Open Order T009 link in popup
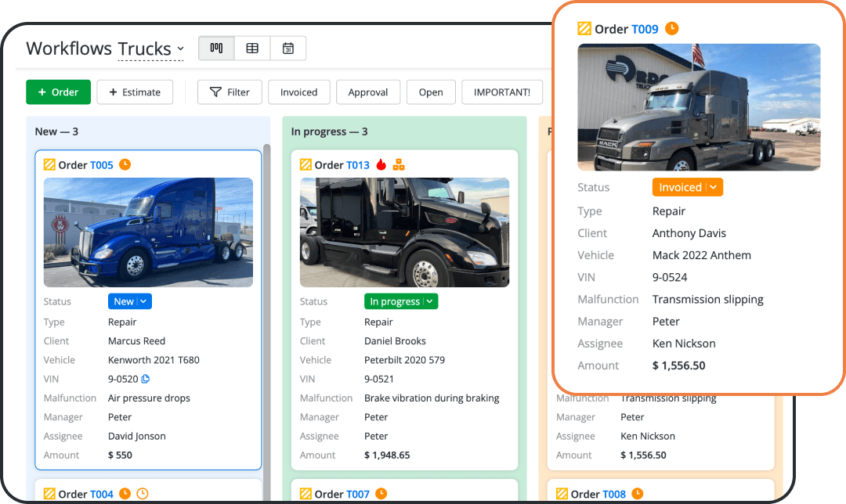Screen dimensions: 846x504 [x=645, y=29]
